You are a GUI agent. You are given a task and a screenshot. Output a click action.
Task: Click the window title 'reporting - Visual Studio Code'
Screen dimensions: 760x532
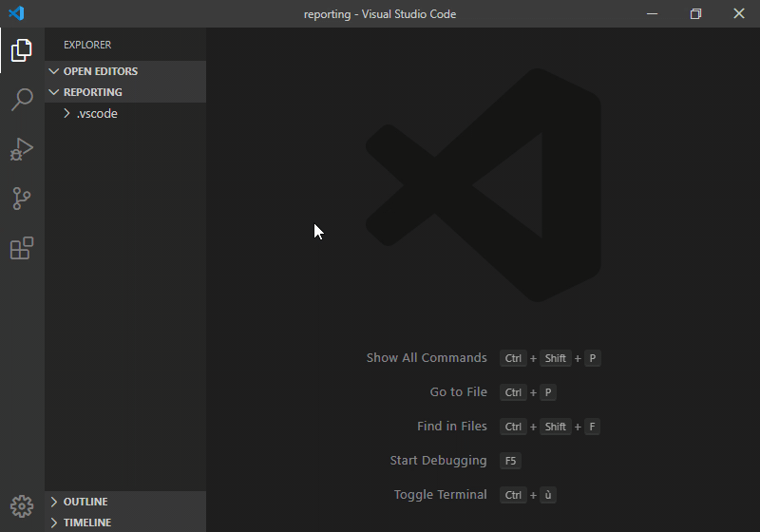[x=380, y=14]
